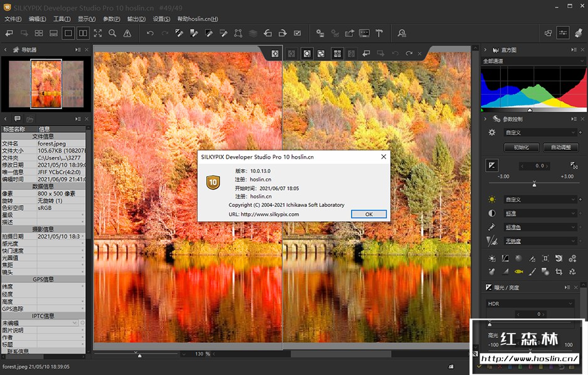Click the plus button beside taste dropdown
588x375 pixels.
click(x=580, y=132)
